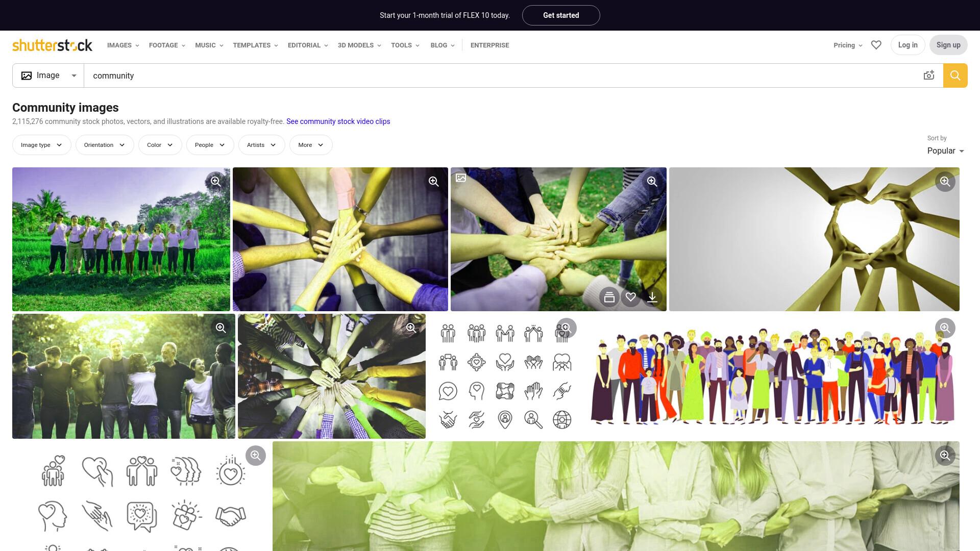The height and width of the screenshot is (551, 980).
Task: Open the friends arm-in-arm park thumbnail
Action: point(124,377)
